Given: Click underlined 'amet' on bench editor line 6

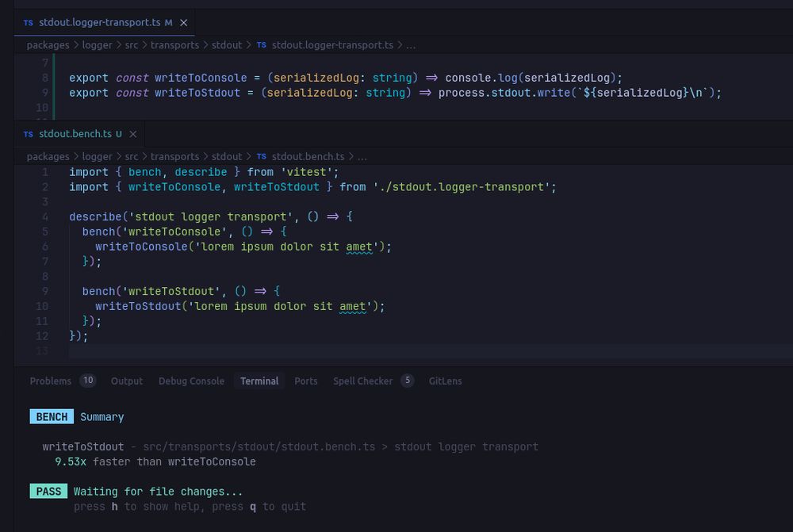Looking at the screenshot, I should tap(359, 247).
